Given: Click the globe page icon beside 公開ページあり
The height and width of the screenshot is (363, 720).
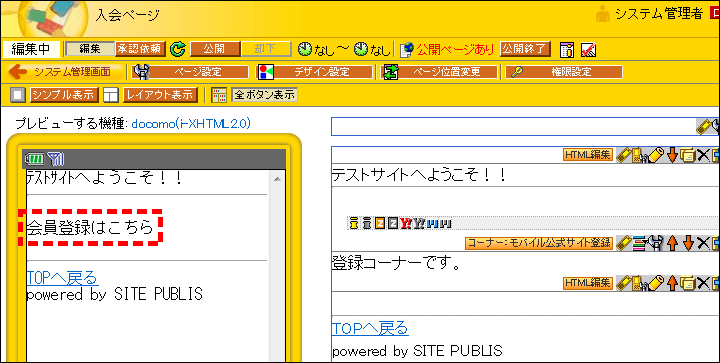Looking at the screenshot, I should (x=407, y=50).
